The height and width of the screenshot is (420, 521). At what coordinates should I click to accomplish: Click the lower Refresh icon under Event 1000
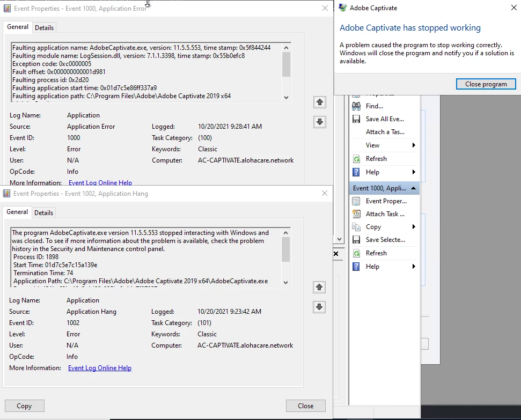pyautogui.click(x=356, y=253)
